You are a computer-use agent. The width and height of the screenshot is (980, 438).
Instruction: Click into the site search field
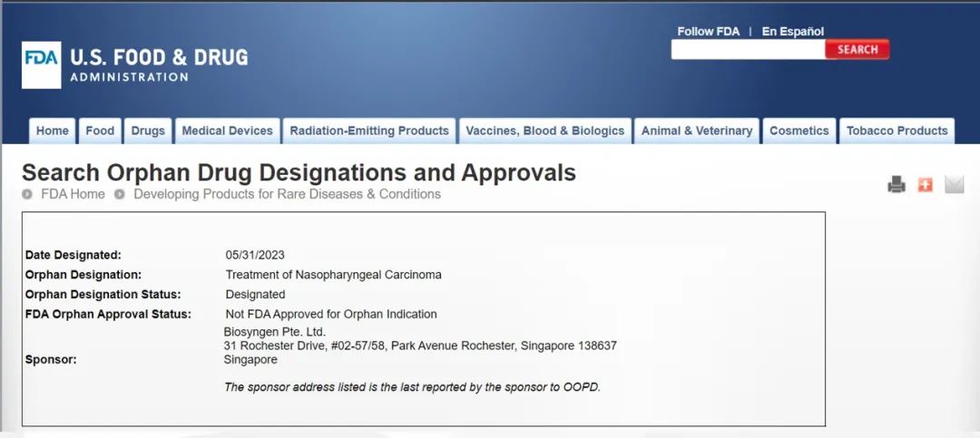click(x=748, y=50)
